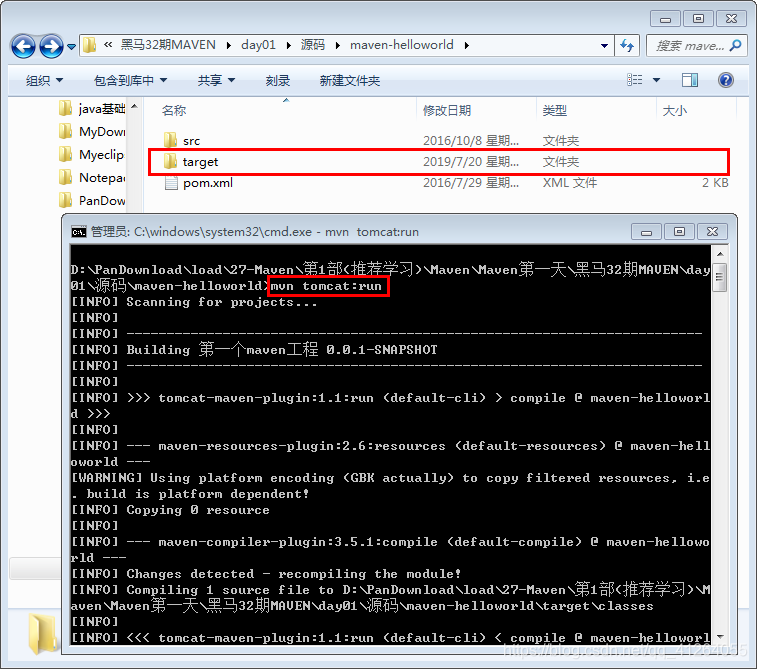Open cmd window system menu icon
This screenshot has height=669, width=757.
pyautogui.click(x=79, y=232)
